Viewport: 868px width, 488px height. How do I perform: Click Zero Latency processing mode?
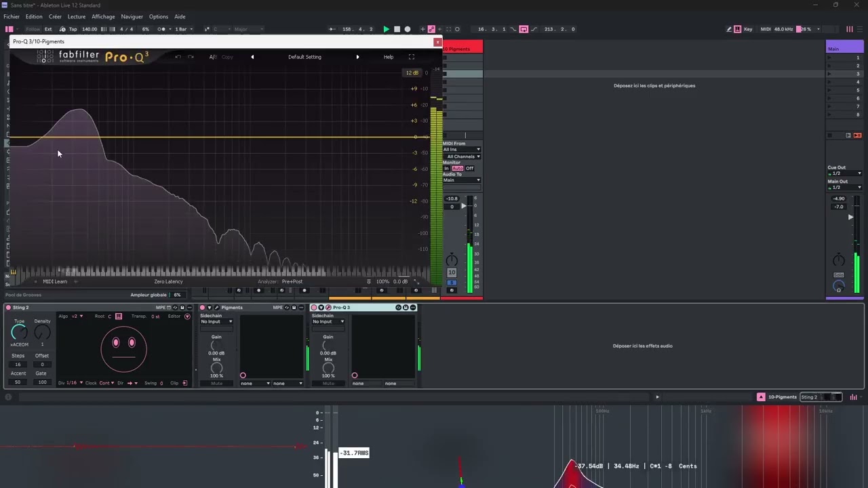click(x=168, y=281)
